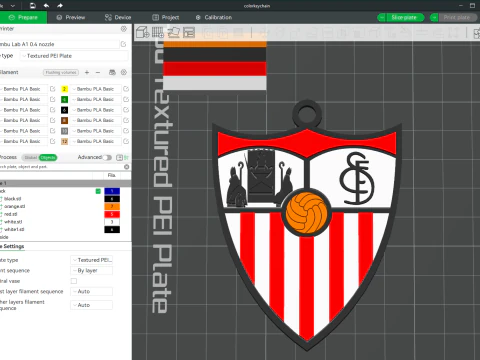Click the search field for plate, object and part

62,167
